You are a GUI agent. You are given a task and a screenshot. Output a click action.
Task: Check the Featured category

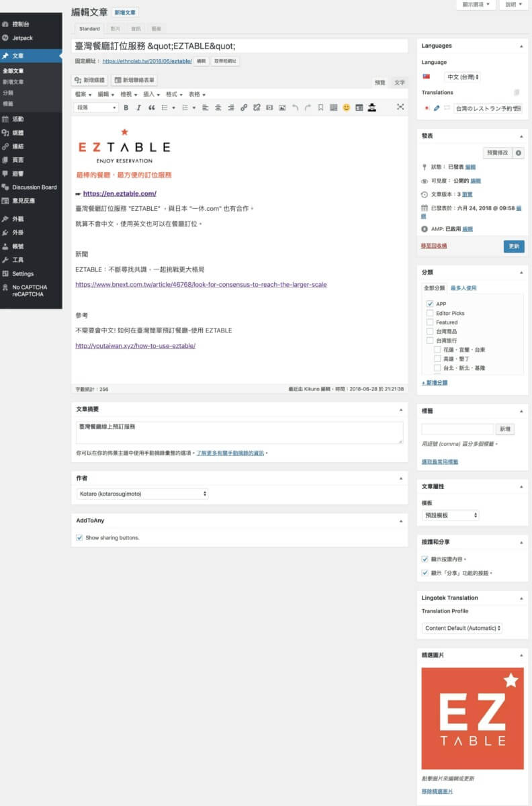click(430, 322)
